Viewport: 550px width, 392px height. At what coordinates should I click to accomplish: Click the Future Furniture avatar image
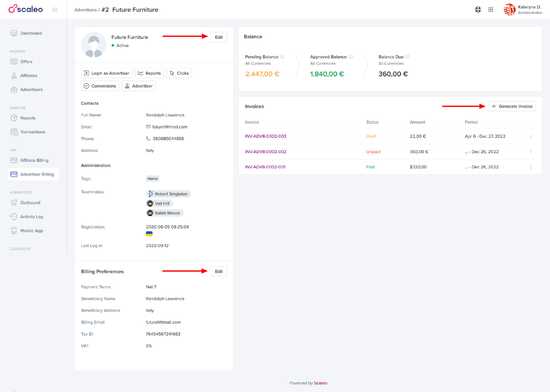point(94,45)
